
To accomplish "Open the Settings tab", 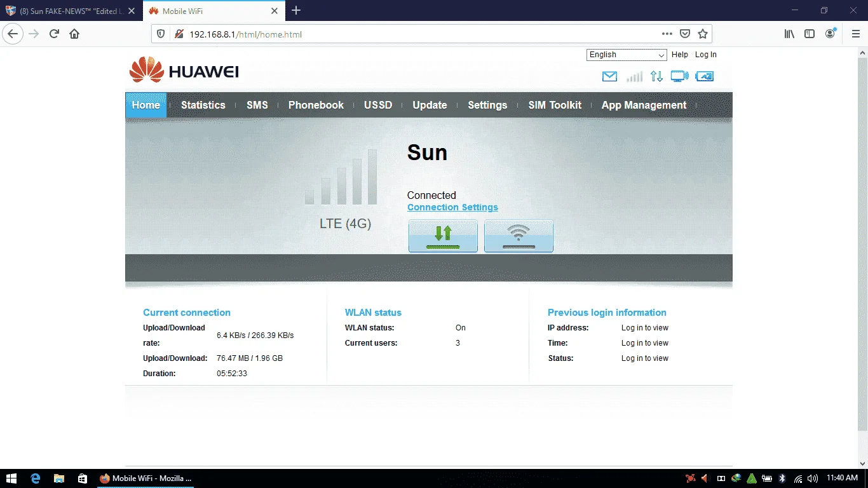I will tap(487, 105).
